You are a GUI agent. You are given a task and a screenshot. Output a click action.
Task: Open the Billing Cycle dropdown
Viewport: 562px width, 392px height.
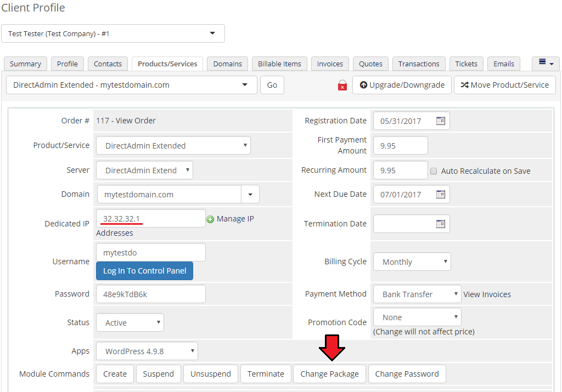click(412, 262)
